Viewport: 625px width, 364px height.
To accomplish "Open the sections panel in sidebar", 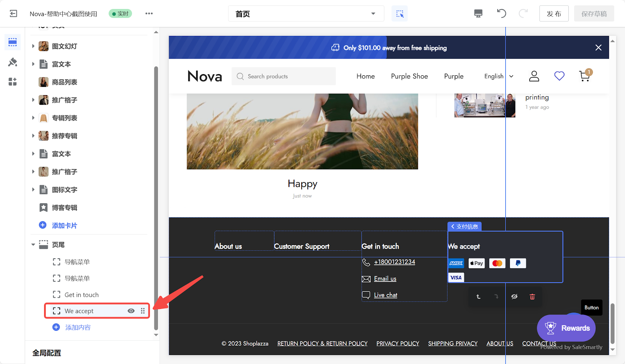I will 12,42.
